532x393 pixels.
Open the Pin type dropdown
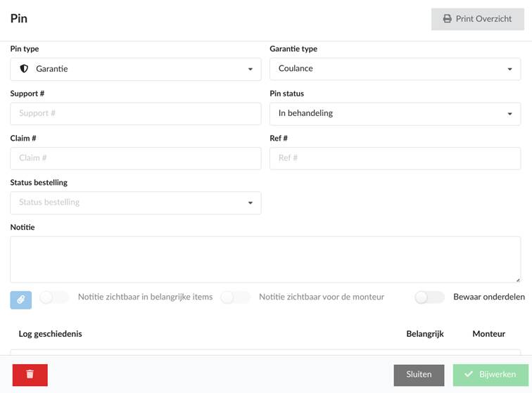(x=135, y=69)
